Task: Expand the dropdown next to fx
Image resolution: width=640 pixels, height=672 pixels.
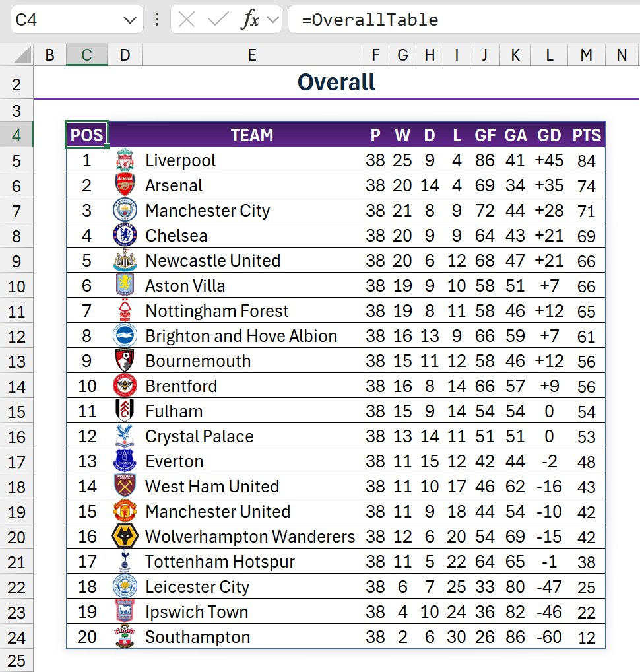Action: click(272, 20)
